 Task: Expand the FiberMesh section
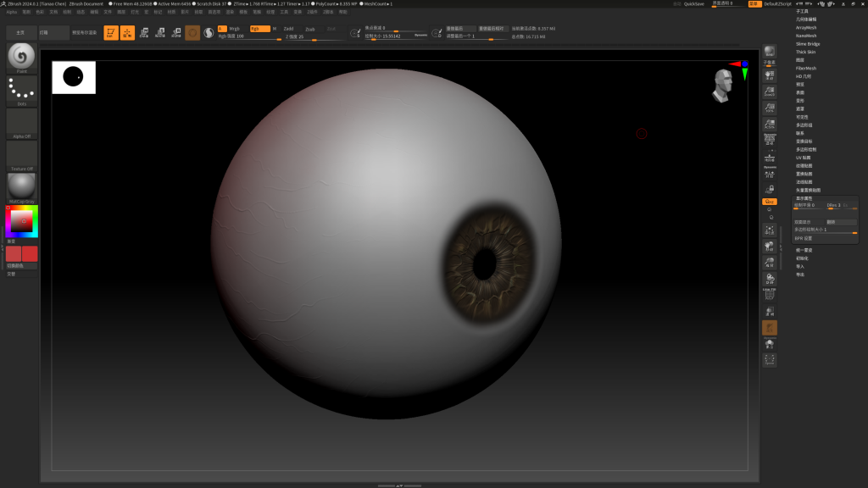coord(806,68)
